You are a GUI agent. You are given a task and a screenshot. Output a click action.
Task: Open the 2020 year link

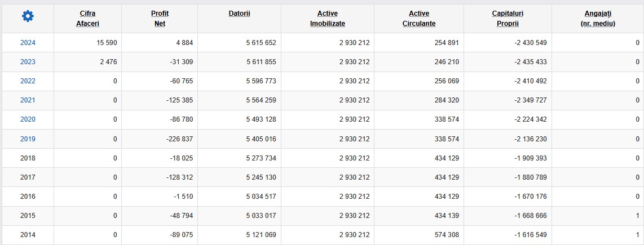(28, 119)
